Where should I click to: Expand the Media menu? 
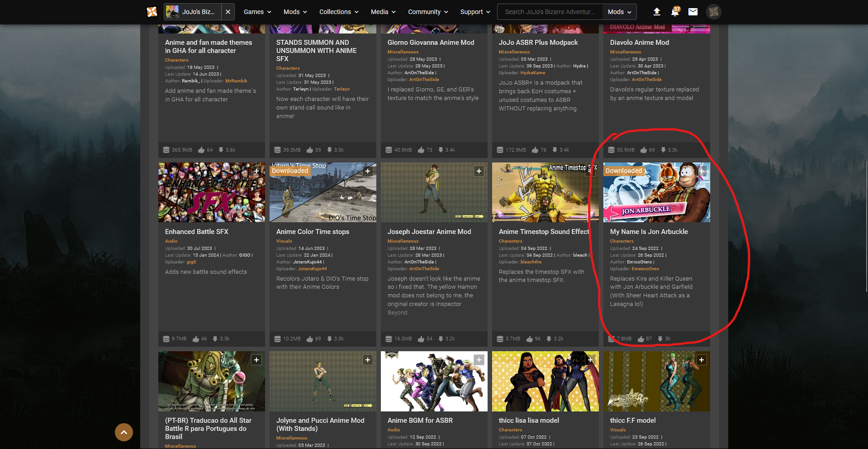coord(383,12)
